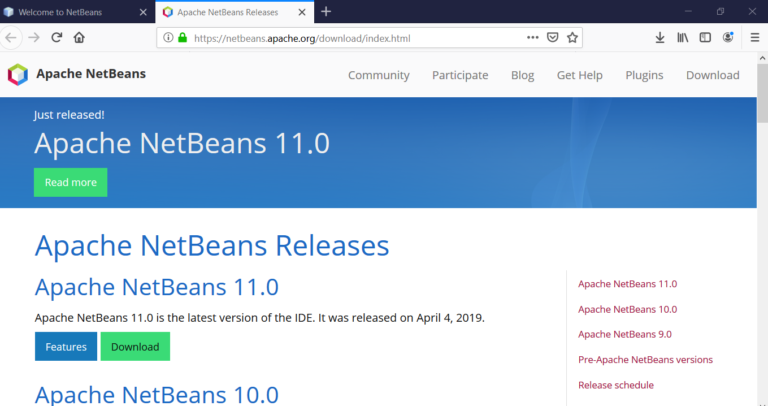768x406 pixels.
Task: Open the Firefox hamburger menu
Action: [x=753, y=38]
